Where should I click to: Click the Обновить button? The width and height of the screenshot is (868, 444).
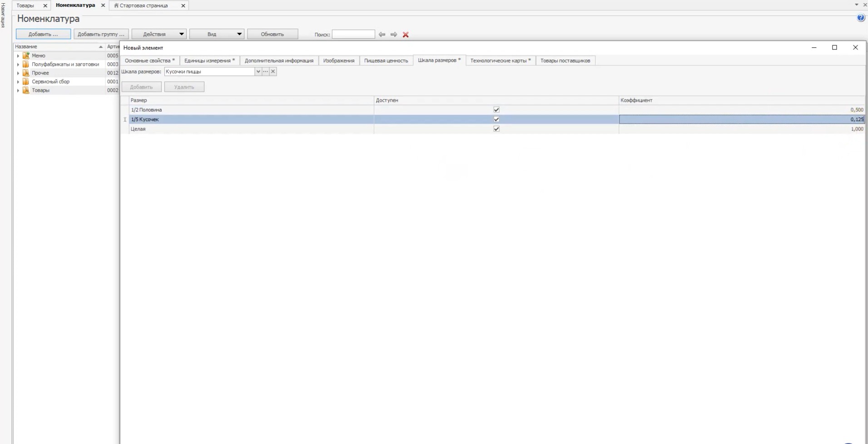[x=273, y=34]
